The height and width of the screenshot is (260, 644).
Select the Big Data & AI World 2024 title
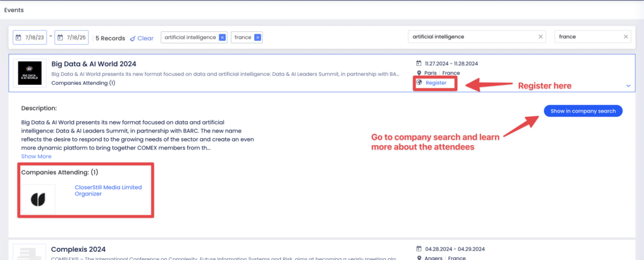click(94, 64)
